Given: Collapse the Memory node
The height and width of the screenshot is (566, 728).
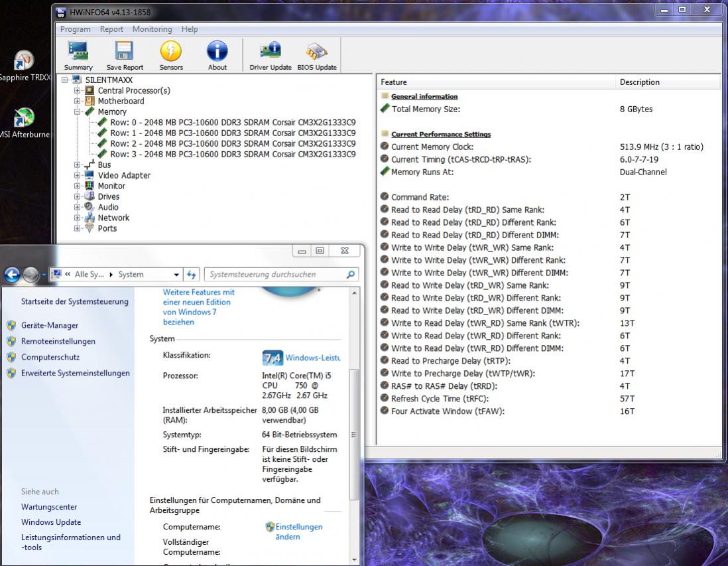Looking at the screenshot, I should click(77, 112).
